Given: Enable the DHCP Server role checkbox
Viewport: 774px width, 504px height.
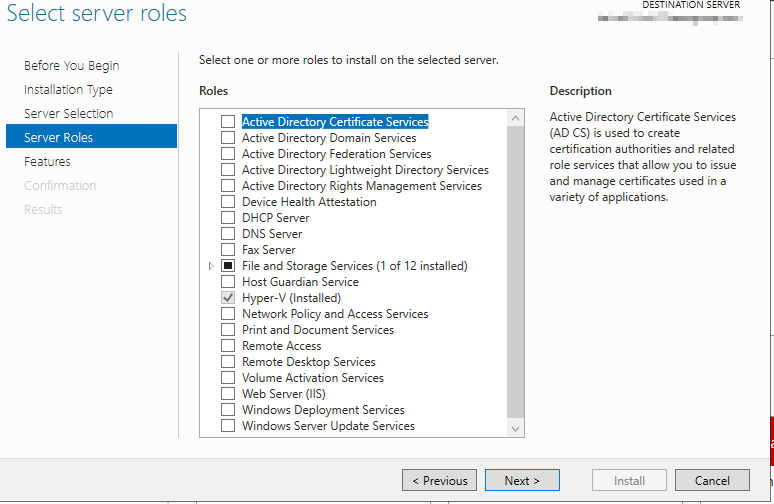Looking at the screenshot, I should [x=228, y=218].
